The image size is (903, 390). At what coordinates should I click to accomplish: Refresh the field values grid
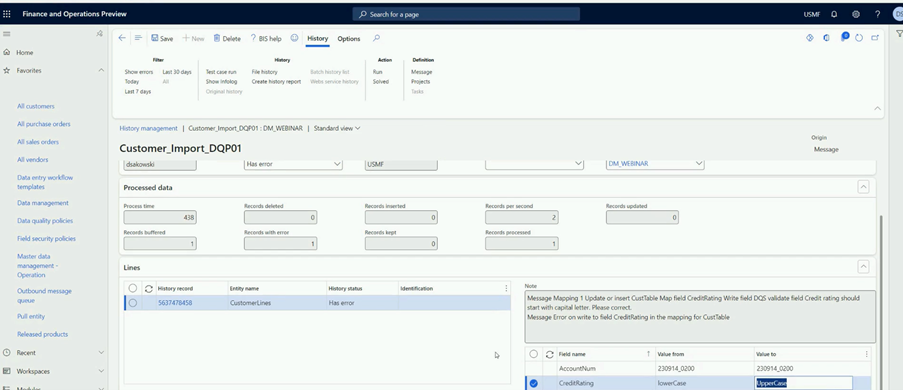549,354
